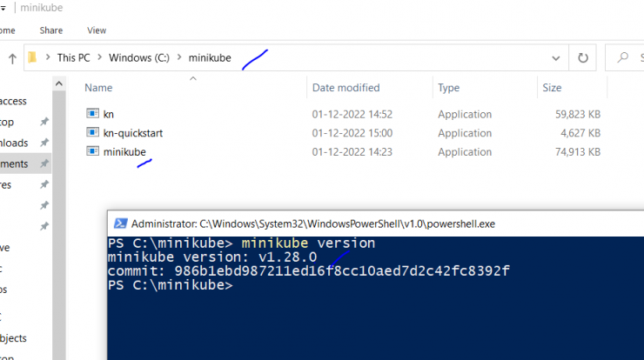This screenshot has height=360, width=644.
Task: Open the address bar history dropdown
Action: (x=556, y=58)
